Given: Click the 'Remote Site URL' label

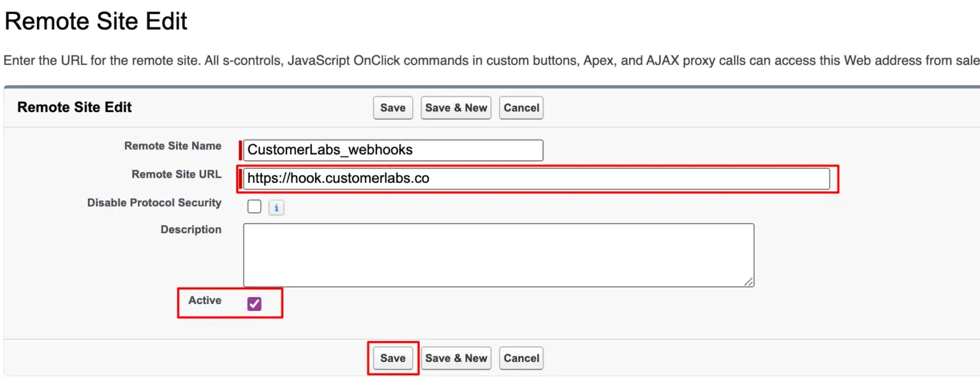Looking at the screenshot, I should [x=177, y=174].
